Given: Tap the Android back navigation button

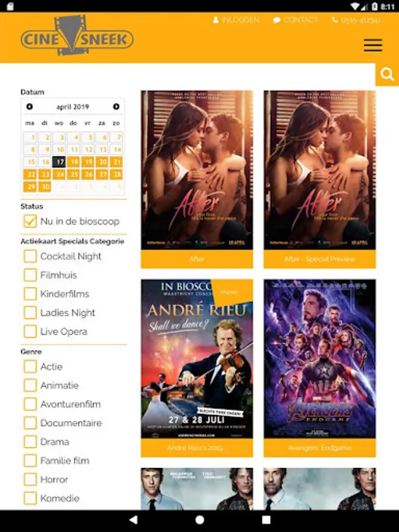Looking at the screenshot, I should coord(134,520).
